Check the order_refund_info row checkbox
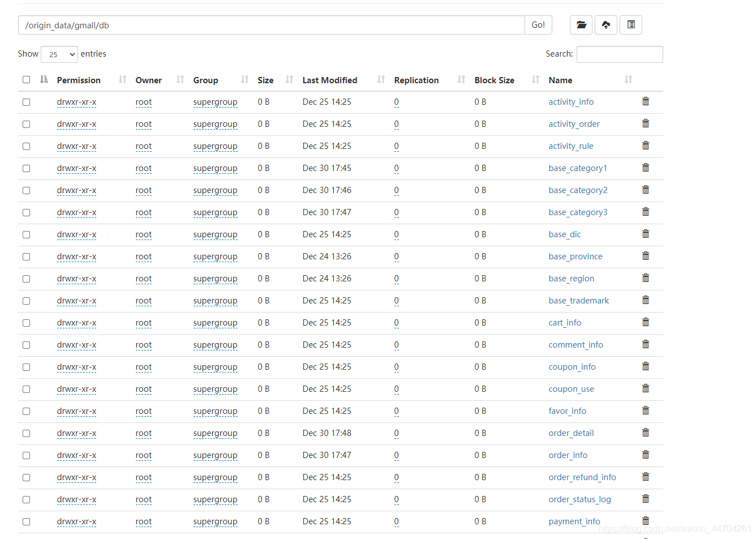 click(x=26, y=477)
